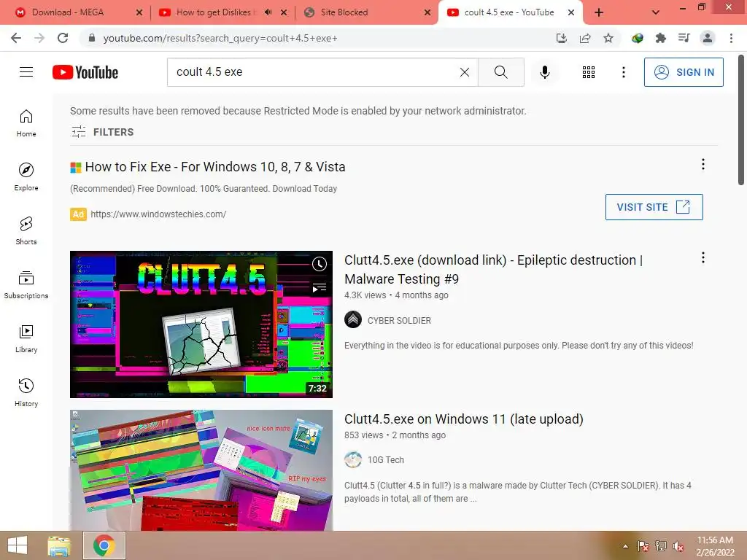Click the SIGN IN button
Screen dimensions: 747x560
pos(684,72)
